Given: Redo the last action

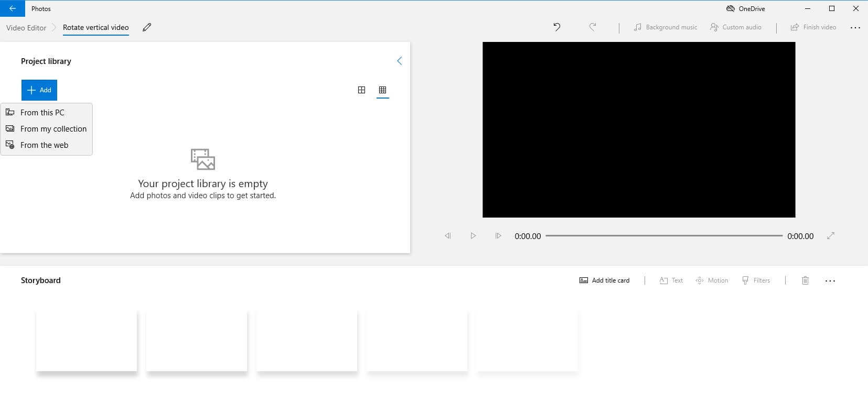Looking at the screenshot, I should (x=592, y=27).
